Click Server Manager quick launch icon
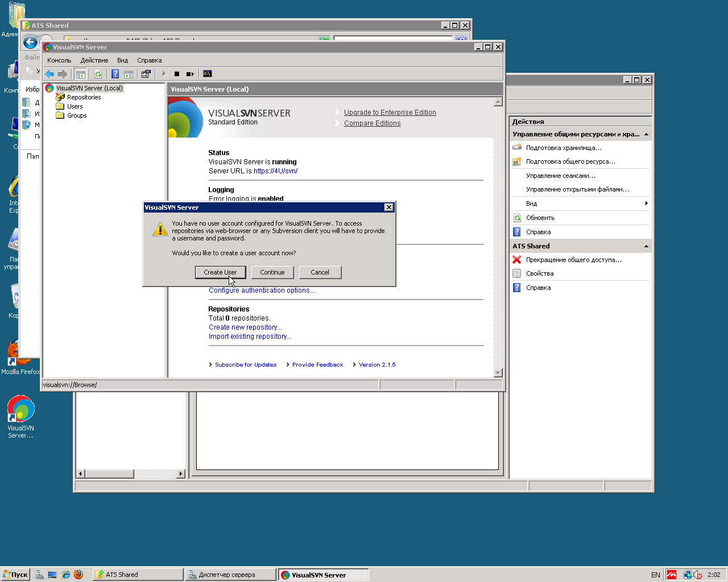728x582 pixels. click(39, 575)
